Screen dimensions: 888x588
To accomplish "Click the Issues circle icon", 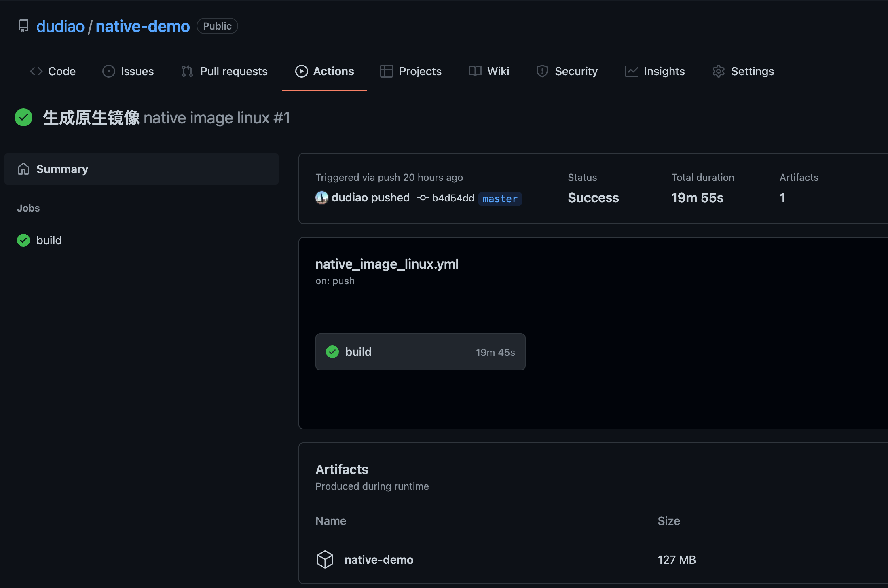I will 108,71.
